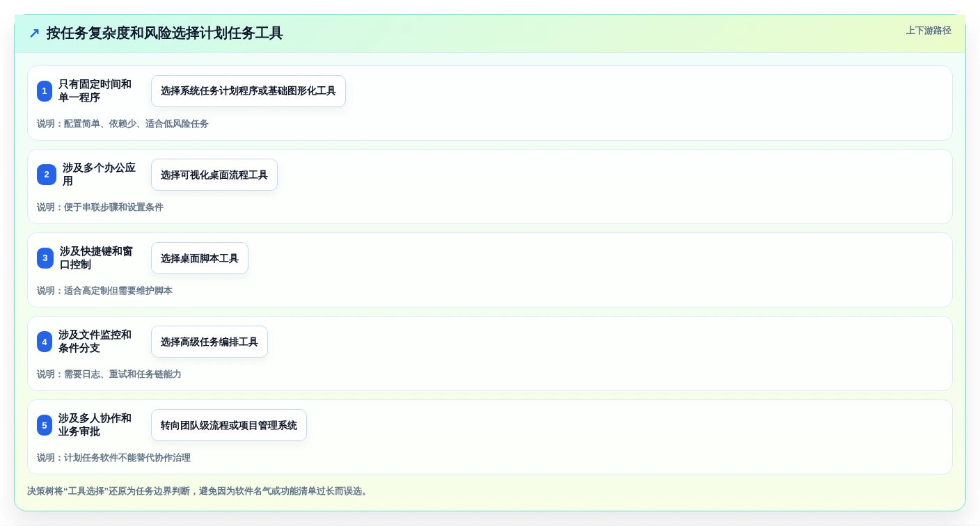Viewport: 980px width, 526px height.
Task: Click condition text 涉及文件监控和条件分支
Action: (95, 342)
